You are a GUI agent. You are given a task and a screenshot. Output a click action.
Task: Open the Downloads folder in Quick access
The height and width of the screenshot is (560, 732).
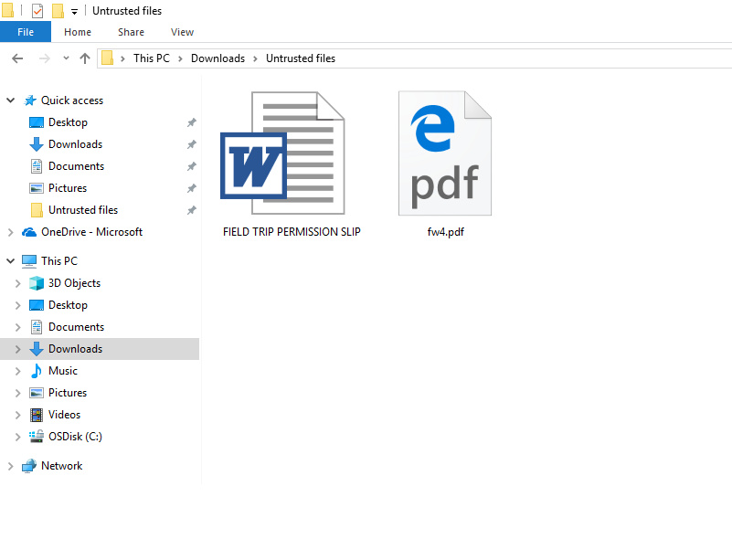(x=73, y=143)
